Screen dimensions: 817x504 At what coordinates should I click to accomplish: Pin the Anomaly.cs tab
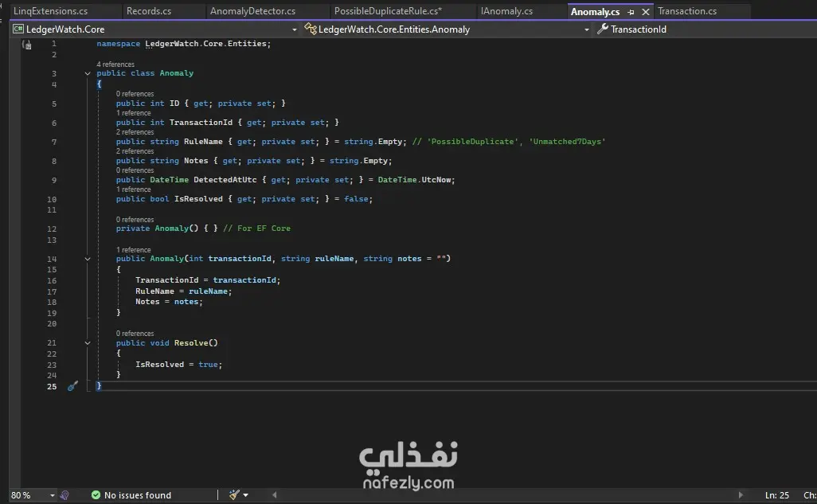click(x=631, y=11)
